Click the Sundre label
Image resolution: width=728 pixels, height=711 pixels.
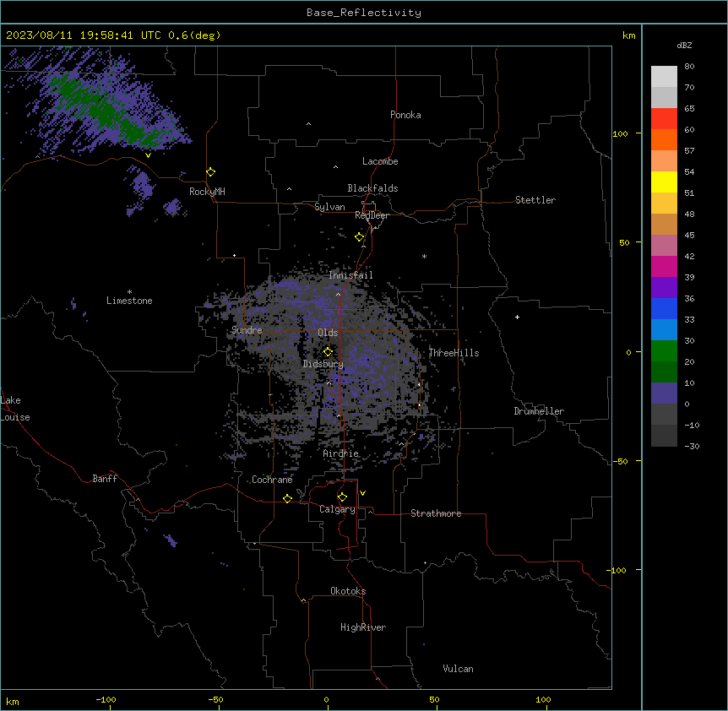tap(247, 330)
